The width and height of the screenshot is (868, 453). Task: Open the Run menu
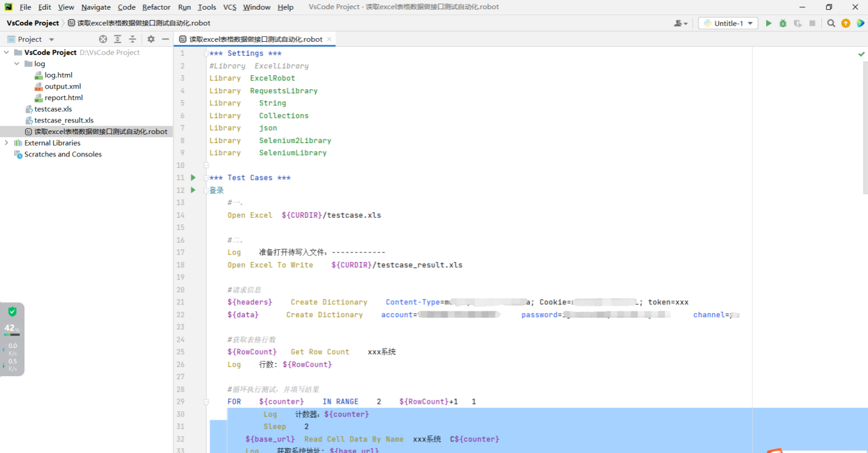coord(184,7)
